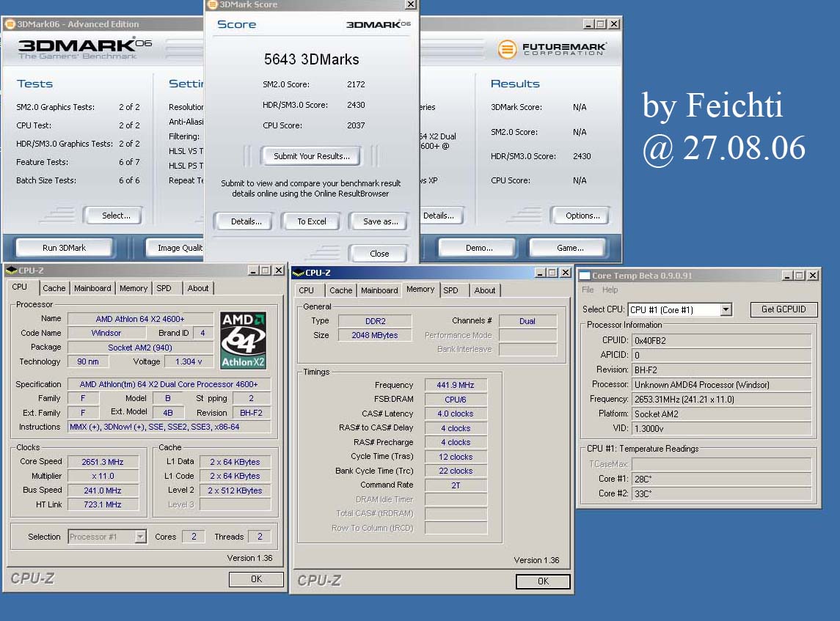Click the Code Name value "Windsor"
The height and width of the screenshot is (621, 840).
(x=106, y=333)
